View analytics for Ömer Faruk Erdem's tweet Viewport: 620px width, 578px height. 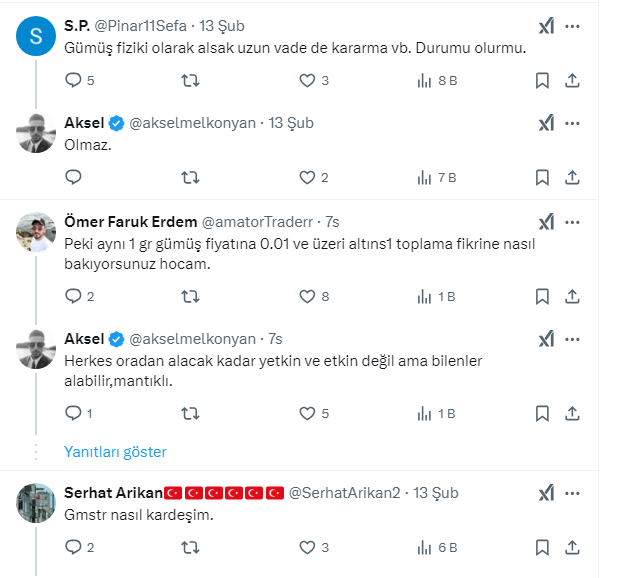[424, 296]
